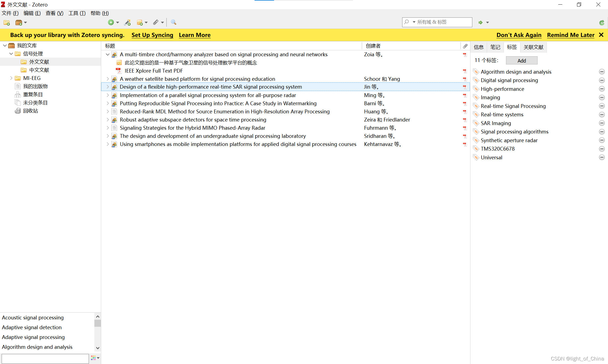This screenshot has height=364, width=608.
Task: Remove the Universal tag
Action: 602,157
